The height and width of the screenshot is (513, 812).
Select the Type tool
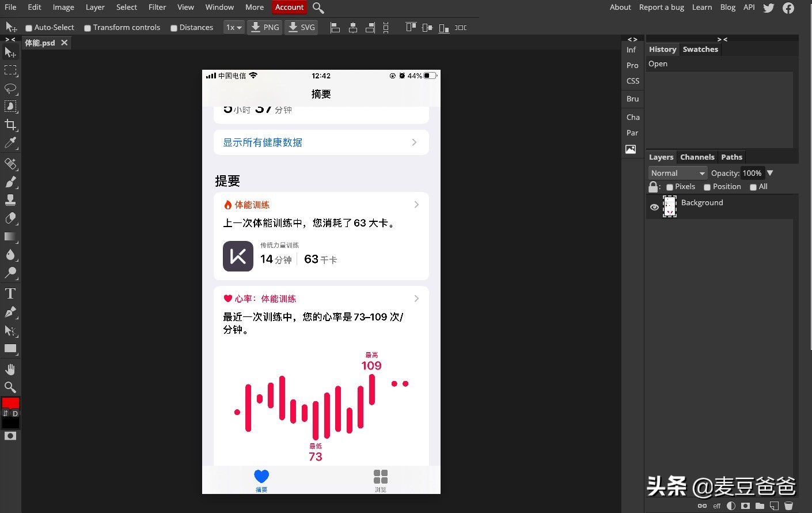click(x=11, y=293)
